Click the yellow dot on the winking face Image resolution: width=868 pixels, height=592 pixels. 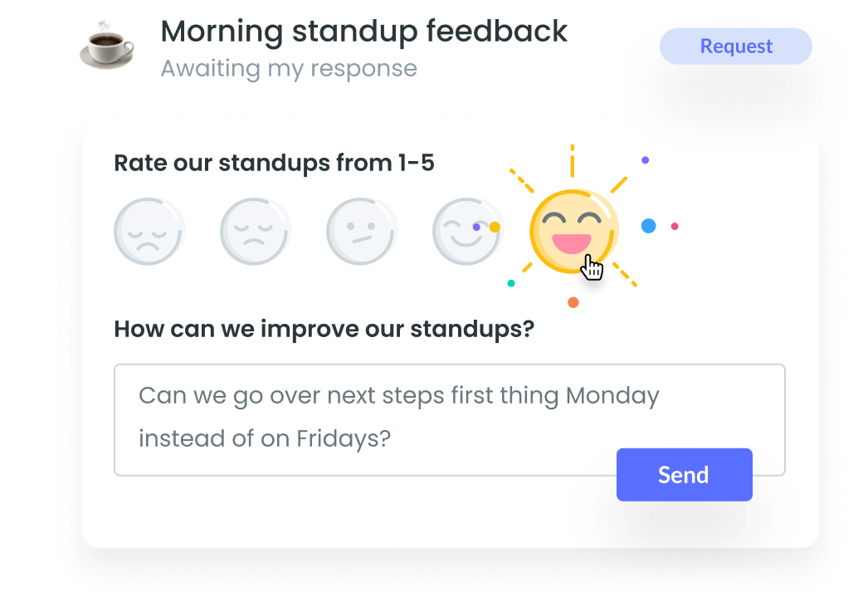coord(495,227)
